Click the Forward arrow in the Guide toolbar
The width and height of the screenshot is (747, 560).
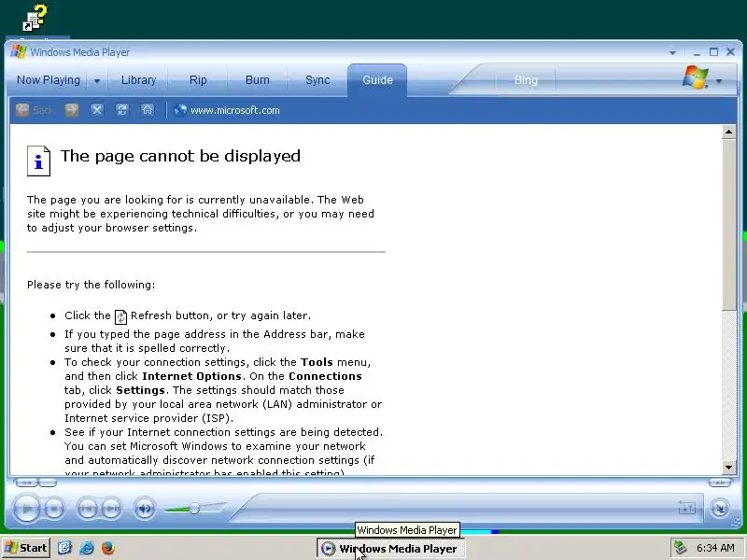(x=72, y=110)
